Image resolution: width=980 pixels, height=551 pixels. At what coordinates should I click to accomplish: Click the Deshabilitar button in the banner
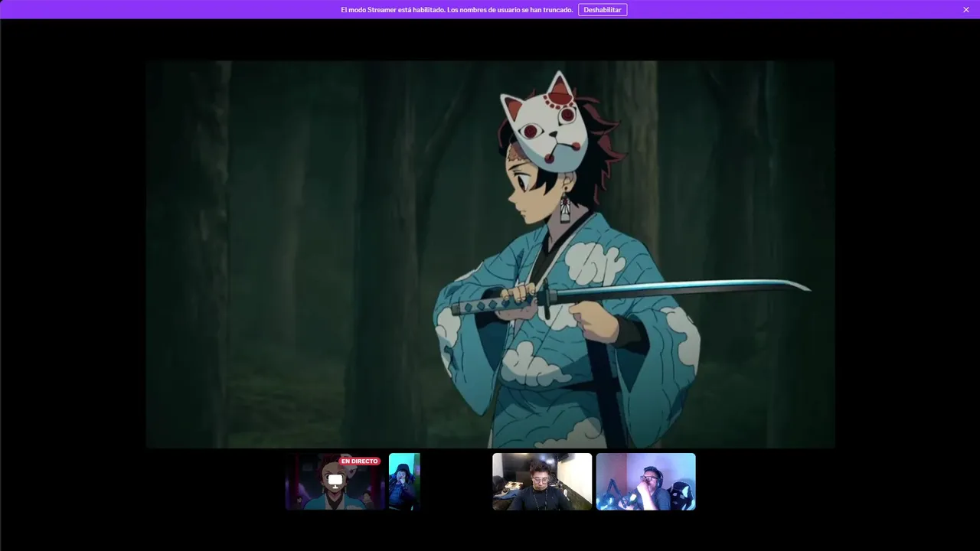click(603, 10)
